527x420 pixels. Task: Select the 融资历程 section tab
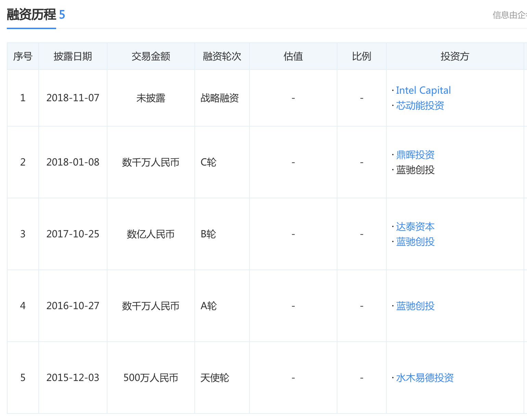pyautogui.click(x=31, y=15)
